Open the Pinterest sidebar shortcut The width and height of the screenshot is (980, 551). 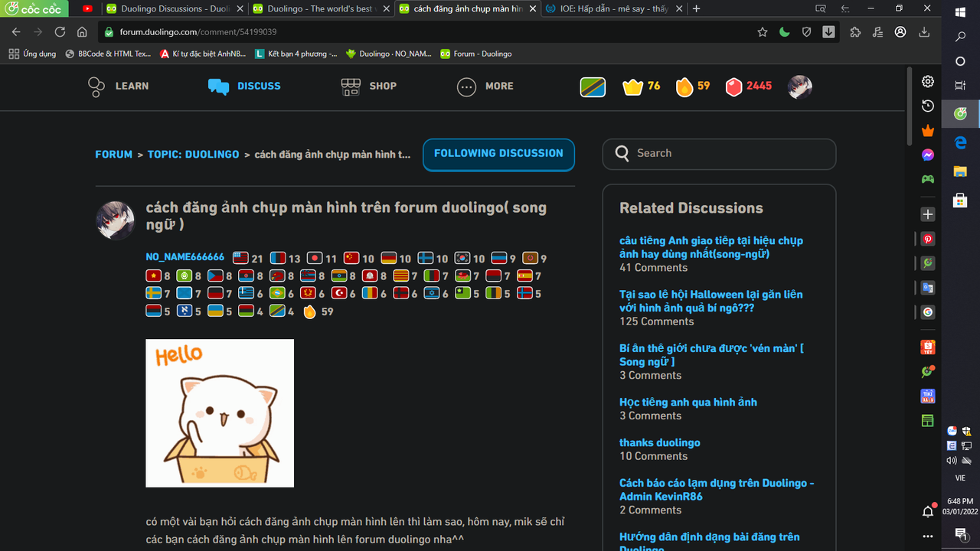click(x=928, y=239)
